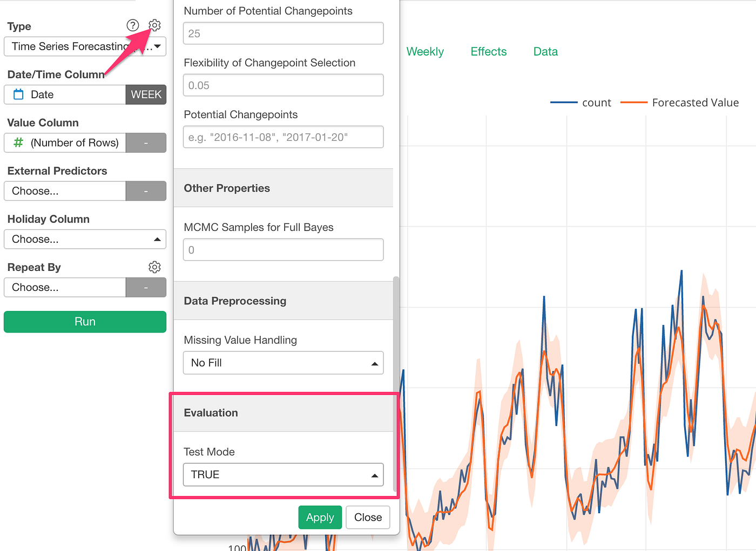Click the calendar icon in the Date field
The image size is (756, 551).
pyautogui.click(x=18, y=94)
